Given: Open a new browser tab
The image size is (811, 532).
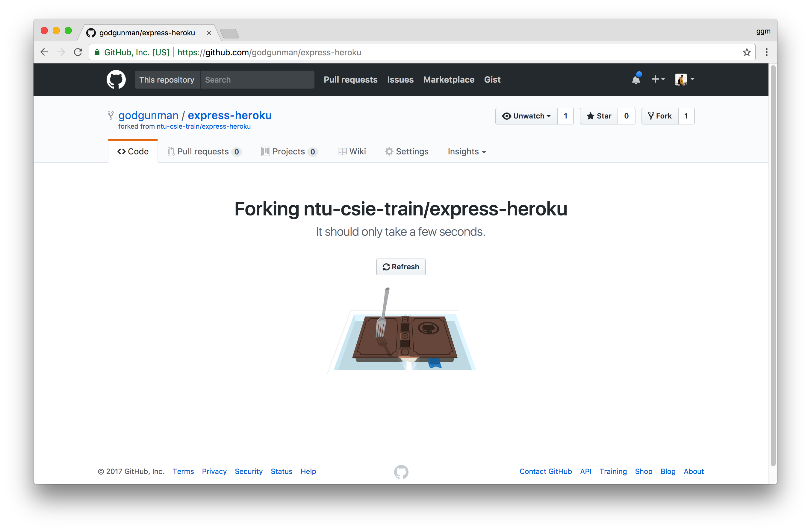Looking at the screenshot, I should tap(229, 33).
